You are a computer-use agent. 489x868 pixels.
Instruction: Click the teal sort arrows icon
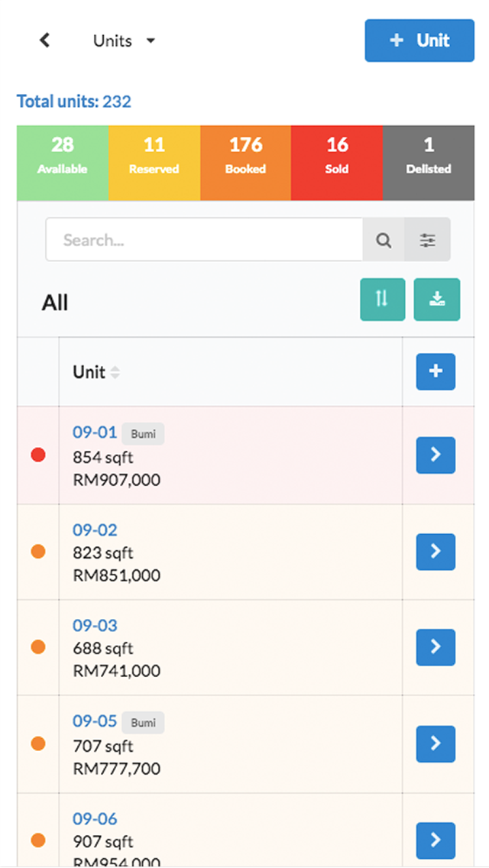383,300
